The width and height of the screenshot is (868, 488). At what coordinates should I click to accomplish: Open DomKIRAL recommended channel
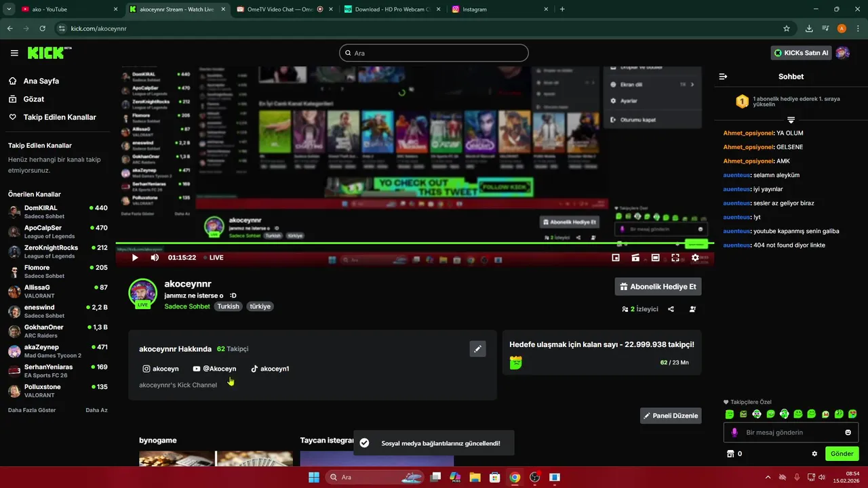click(x=58, y=212)
